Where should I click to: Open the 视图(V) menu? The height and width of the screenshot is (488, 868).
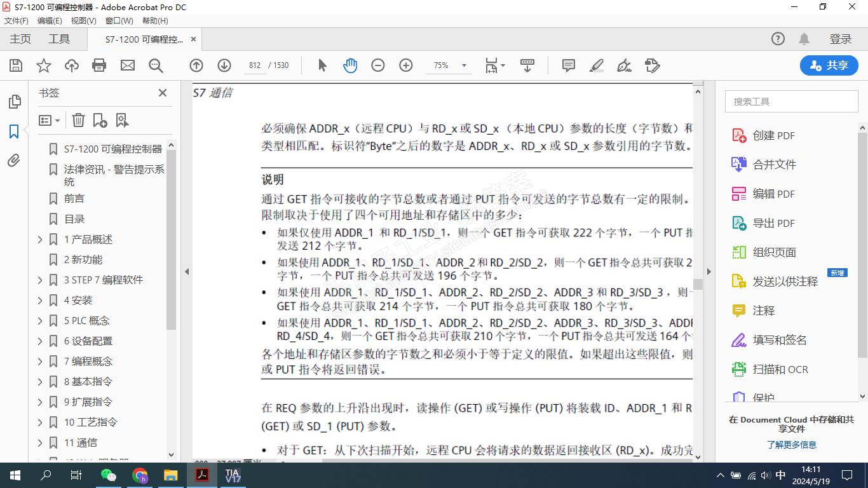[x=84, y=20]
